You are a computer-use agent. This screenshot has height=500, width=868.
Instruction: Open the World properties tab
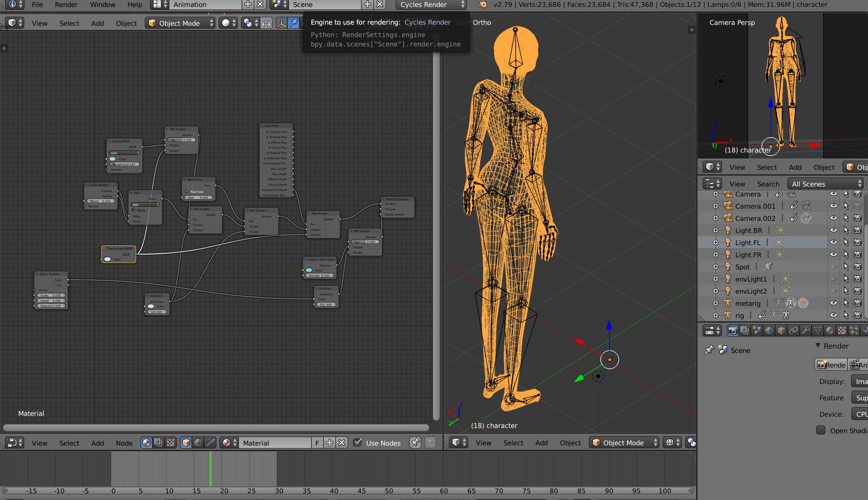[769, 330]
